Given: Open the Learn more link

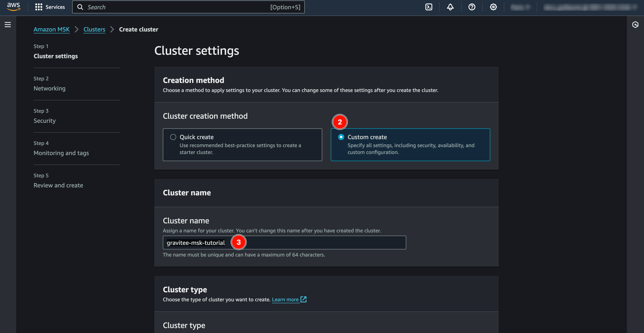Looking at the screenshot, I should [285, 299].
